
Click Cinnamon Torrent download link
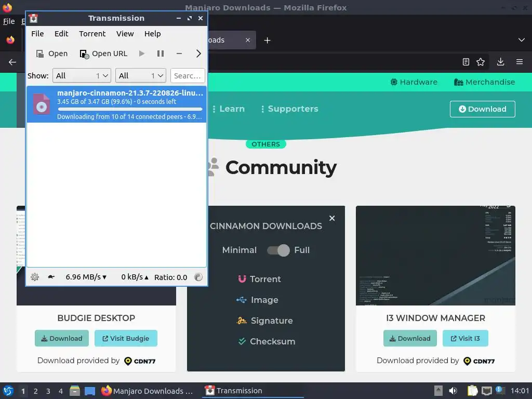point(260,279)
